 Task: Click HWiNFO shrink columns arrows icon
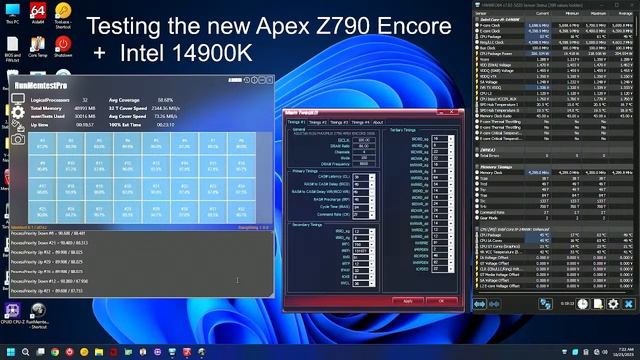point(494,304)
